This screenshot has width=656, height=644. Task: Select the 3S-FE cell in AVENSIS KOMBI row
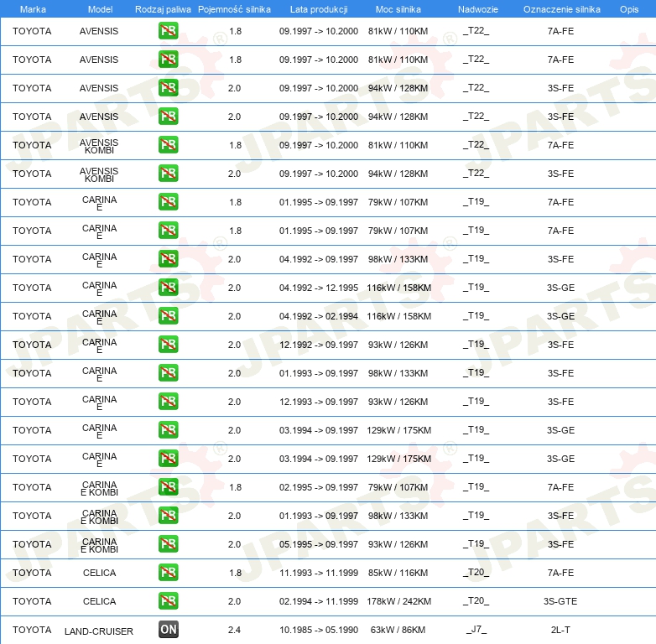[560, 174]
